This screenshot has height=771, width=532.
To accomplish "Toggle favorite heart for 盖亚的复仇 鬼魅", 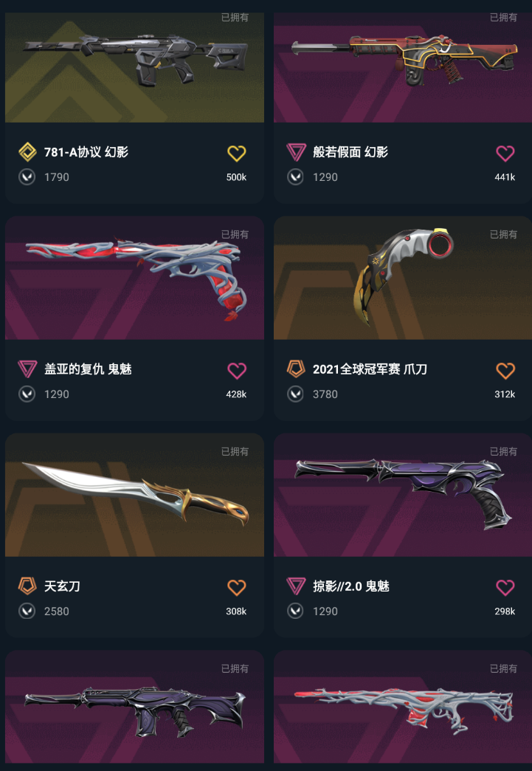I will tap(236, 370).
